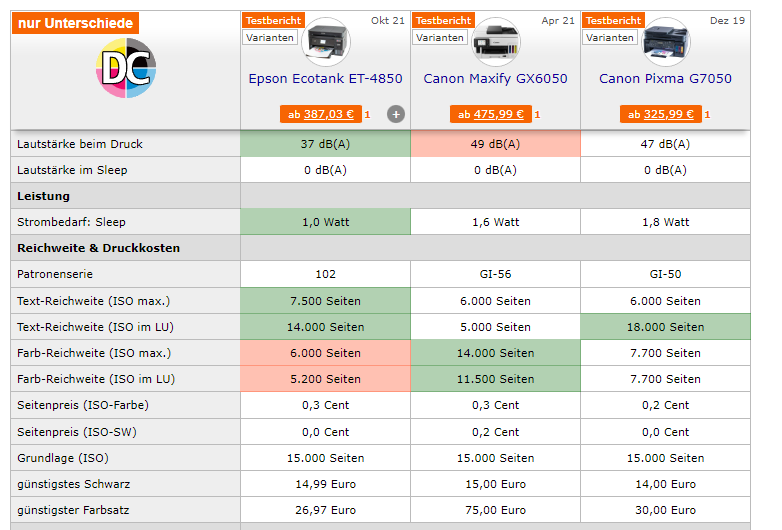Click the 'ab 475,99 €' price button

point(491,114)
